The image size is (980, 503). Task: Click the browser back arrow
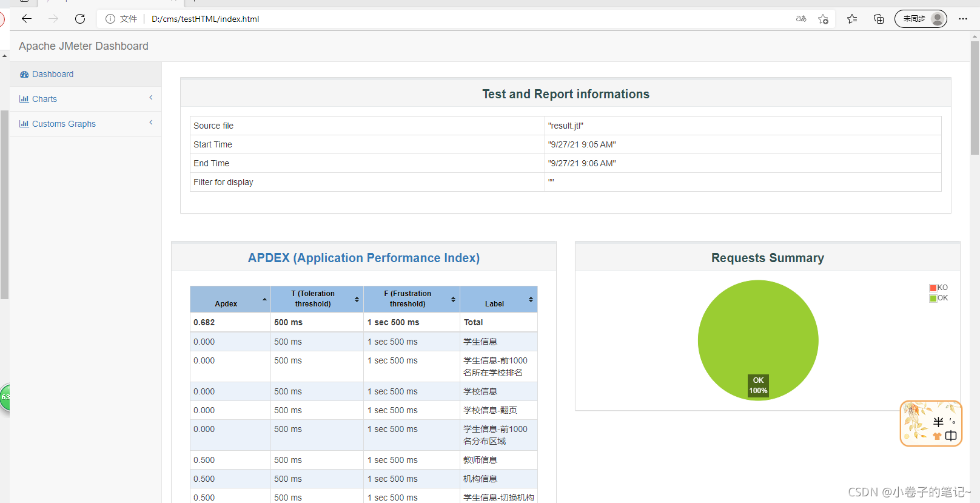click(x=27, y=19)
